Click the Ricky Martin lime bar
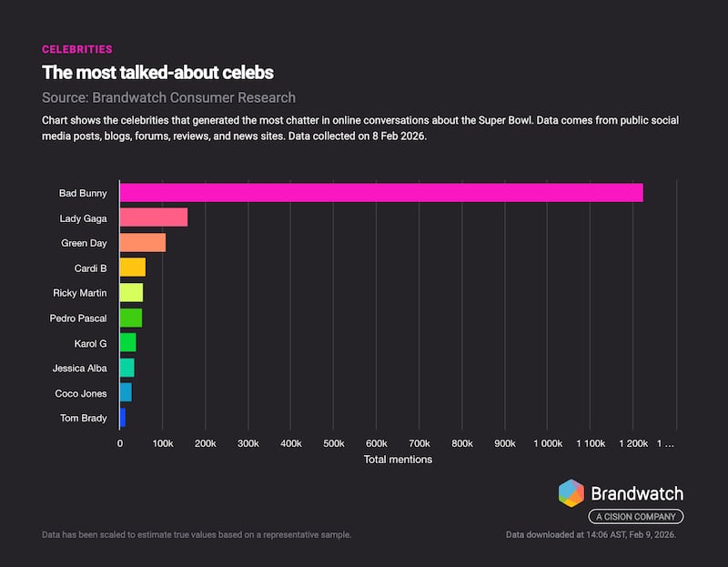Screen dimensions: 728x567 [x=131, y=293]
